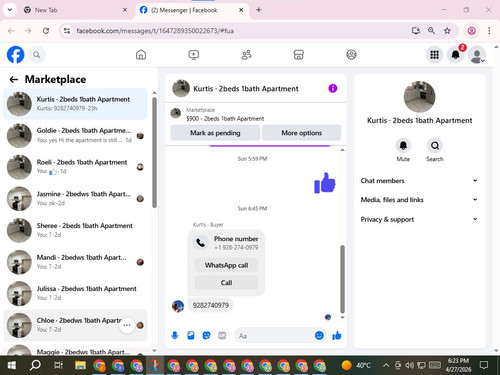The height and width of the screenshot is (375, 500).
Task: Open the nine-dot menu grid
Action: (434, 55)
